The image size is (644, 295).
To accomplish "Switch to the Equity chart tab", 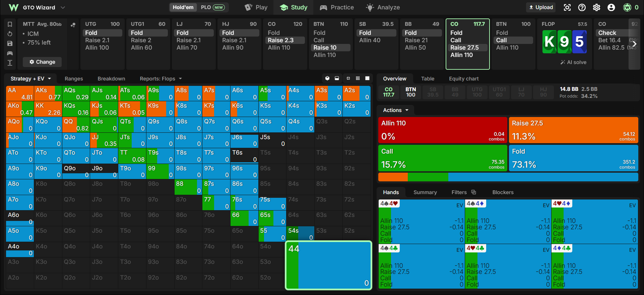I will pyautogui.click(x=464, y=78).
